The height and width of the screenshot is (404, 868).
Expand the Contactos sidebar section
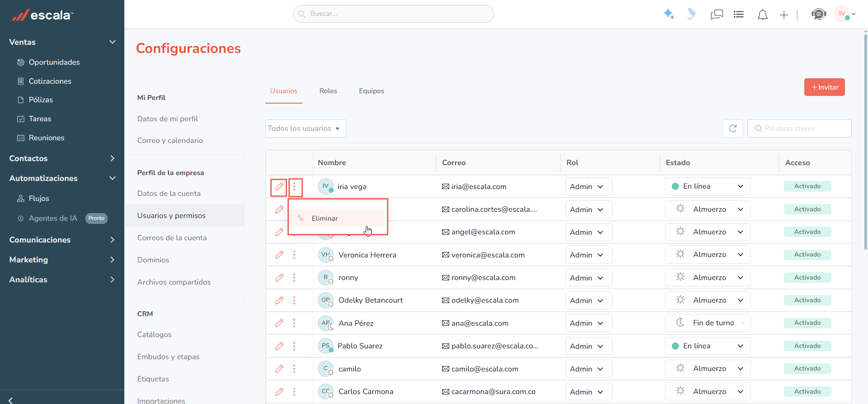pos(62,158)
